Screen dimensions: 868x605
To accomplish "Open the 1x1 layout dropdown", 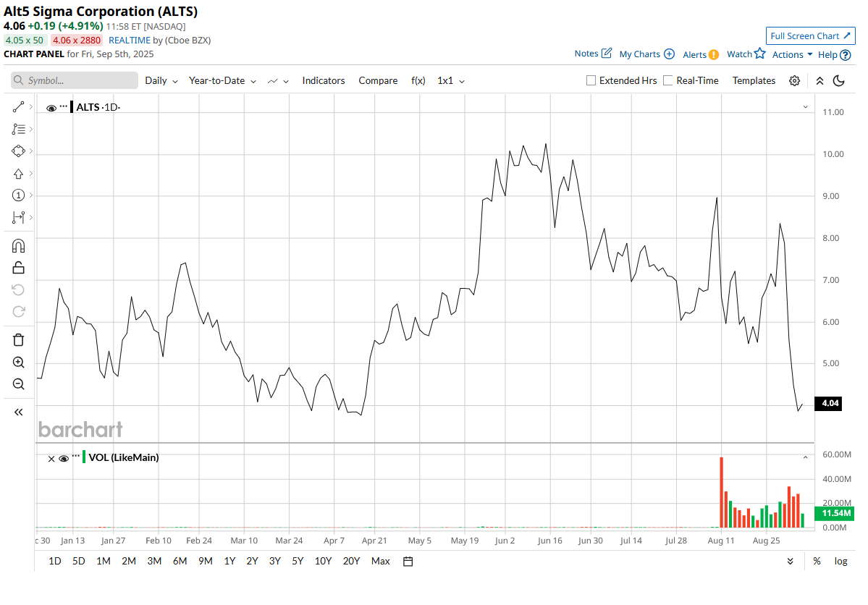I will (x=450, y=81).
